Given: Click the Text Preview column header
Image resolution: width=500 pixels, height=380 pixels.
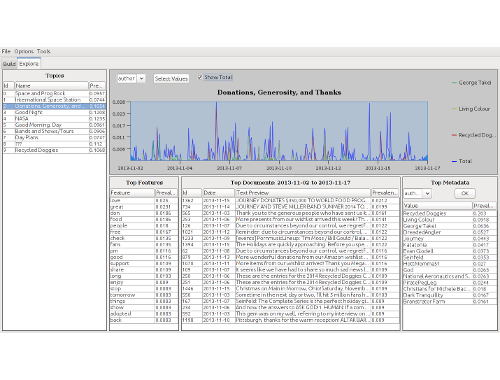Looking at the screenshot, I should 303,193.
